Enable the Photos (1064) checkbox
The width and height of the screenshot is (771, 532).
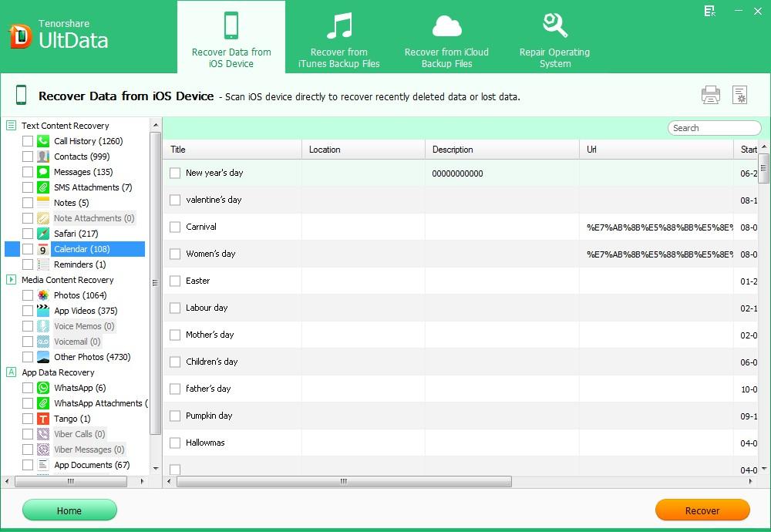tap(28, 295)
